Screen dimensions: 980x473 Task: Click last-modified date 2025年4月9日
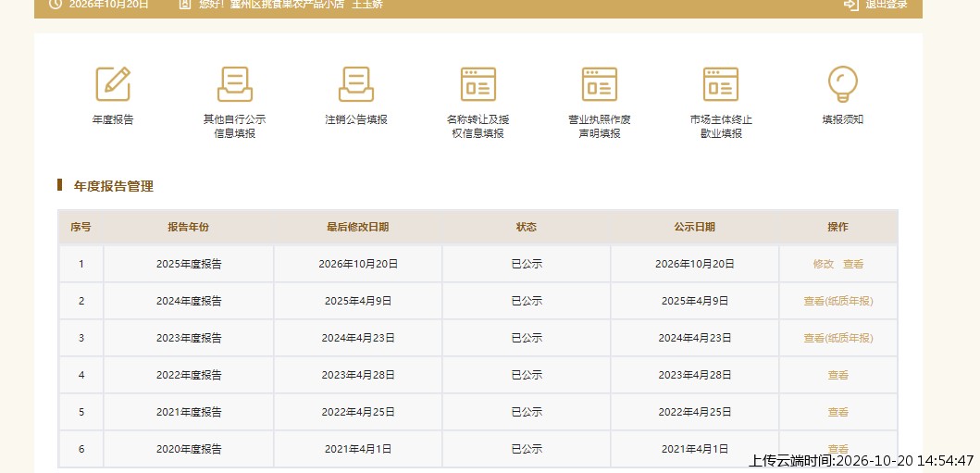[x=358, y=301]
